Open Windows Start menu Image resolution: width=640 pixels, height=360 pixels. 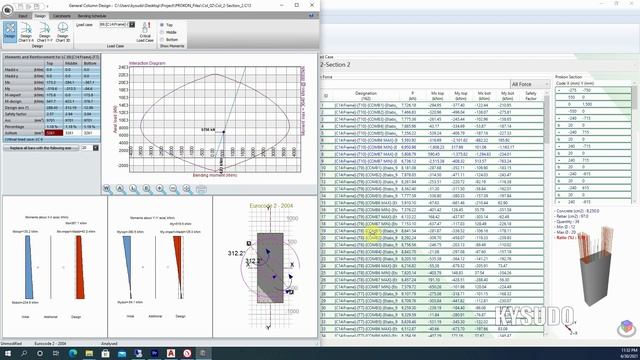(x=7, y=353)
